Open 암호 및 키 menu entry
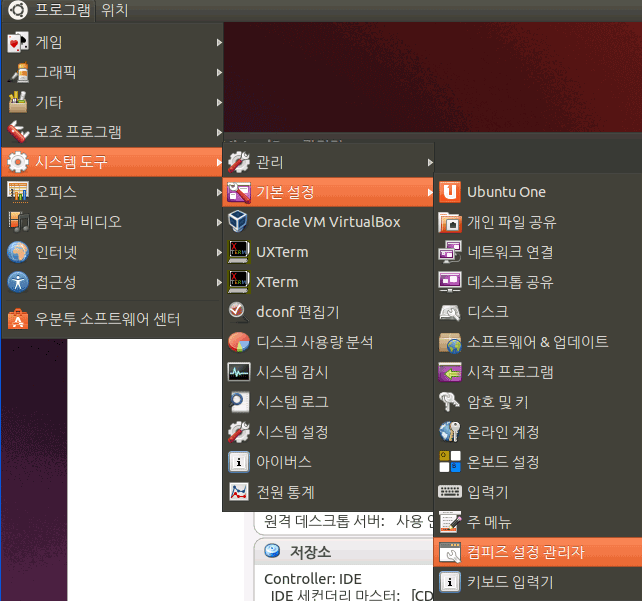This screenshot has height=601, width=642. (x=538, y=402)
